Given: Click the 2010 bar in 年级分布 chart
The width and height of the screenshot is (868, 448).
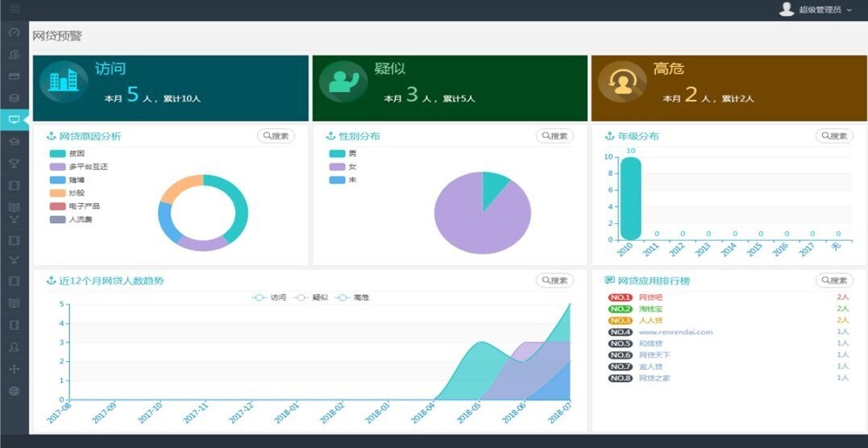Looking at the screenshot, I should coord(630,198).
